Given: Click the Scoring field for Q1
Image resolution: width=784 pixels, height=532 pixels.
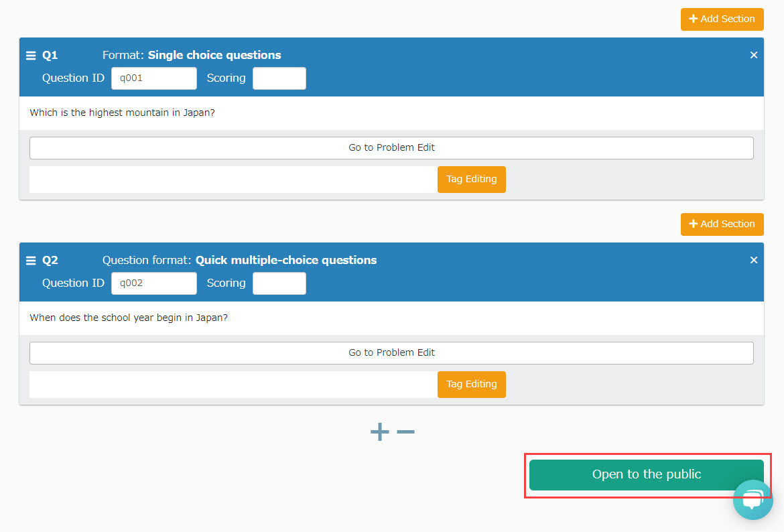Looking at the screenshot, I should 279,78.
